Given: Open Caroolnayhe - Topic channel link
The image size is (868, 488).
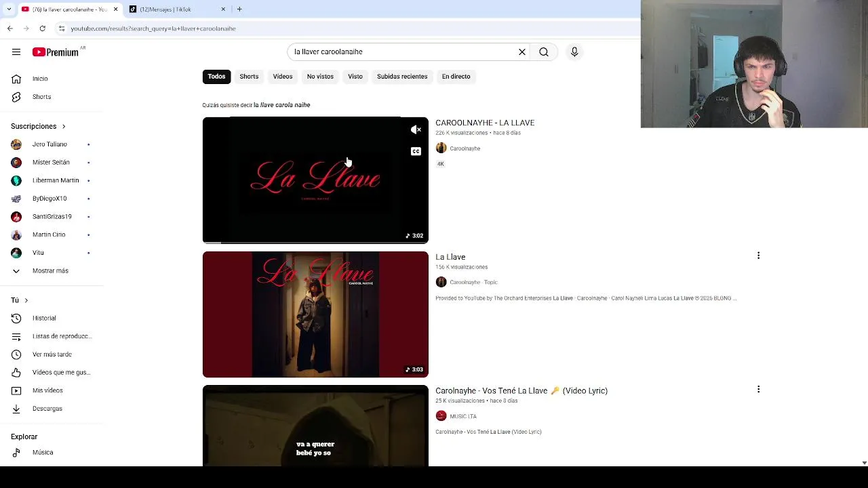Looking at the screenshot, I should pos(473,282).
